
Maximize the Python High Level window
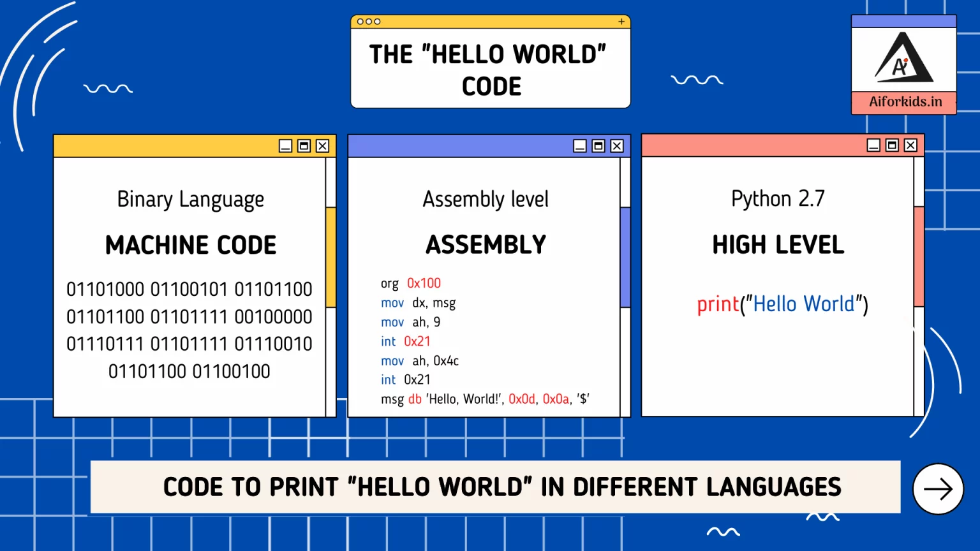pyautogui.click(x=892, y=145)
